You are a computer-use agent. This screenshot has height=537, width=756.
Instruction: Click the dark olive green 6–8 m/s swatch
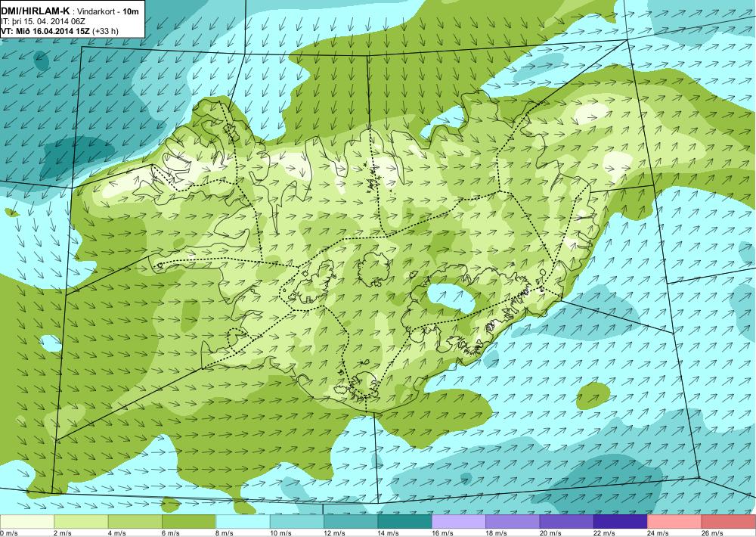pyautogui.click(x=189, y=522)
